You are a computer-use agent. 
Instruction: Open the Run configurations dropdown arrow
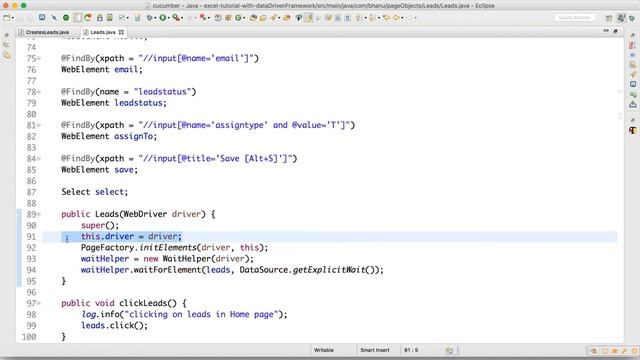(x=168, y=18)
